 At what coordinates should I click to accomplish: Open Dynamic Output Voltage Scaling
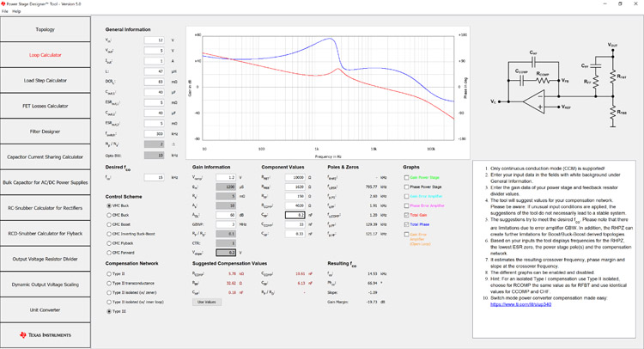(46, 285)
